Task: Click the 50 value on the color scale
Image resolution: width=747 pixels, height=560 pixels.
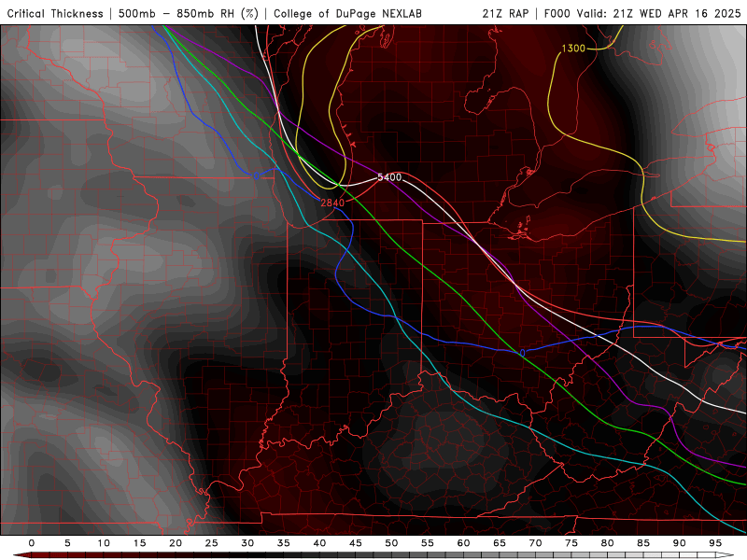Action: (391, 543)
